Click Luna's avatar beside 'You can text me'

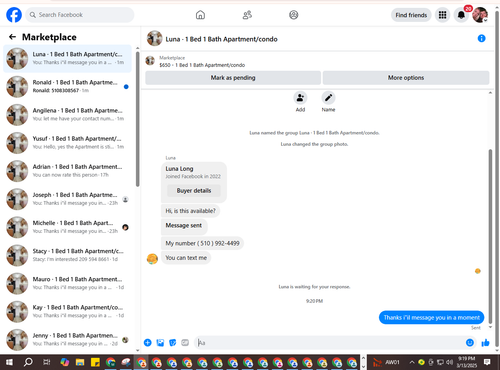(152, 259)
